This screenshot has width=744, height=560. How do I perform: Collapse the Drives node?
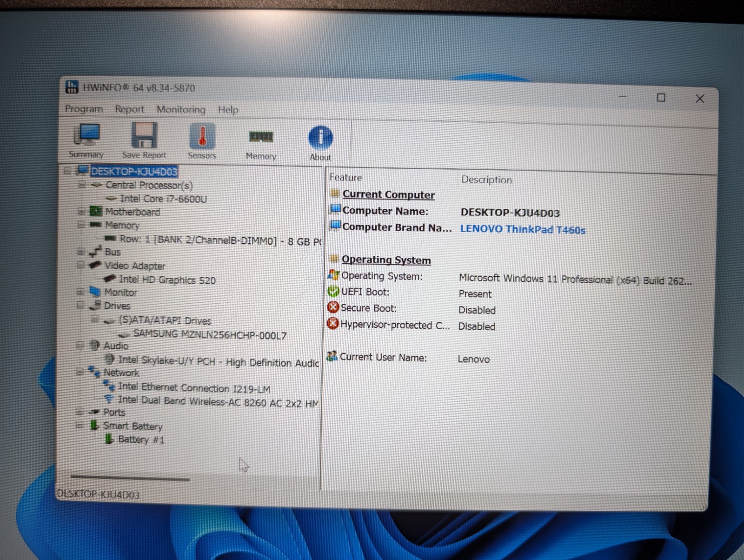[x=80, y=305]
